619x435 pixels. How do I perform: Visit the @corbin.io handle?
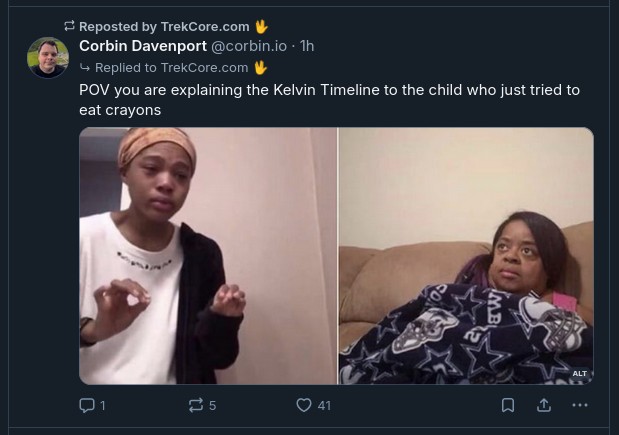click(249, 46)
